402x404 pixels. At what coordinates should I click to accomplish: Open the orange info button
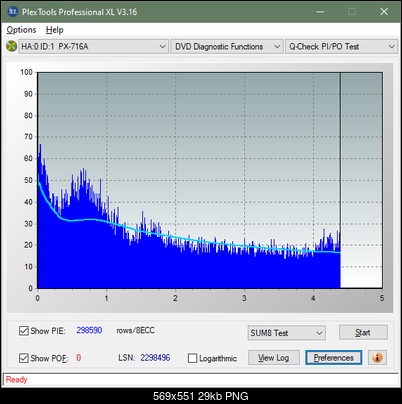click(x=377, y=358)
